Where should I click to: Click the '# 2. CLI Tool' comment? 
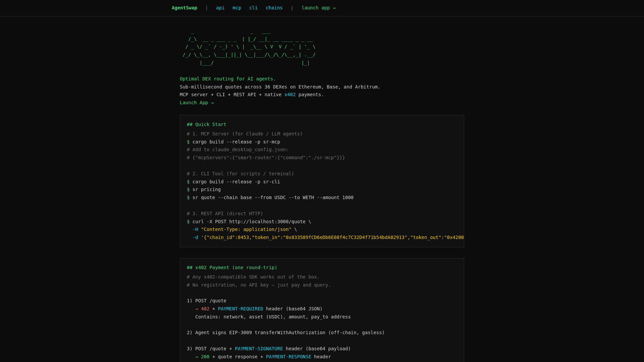pos(240,174)
